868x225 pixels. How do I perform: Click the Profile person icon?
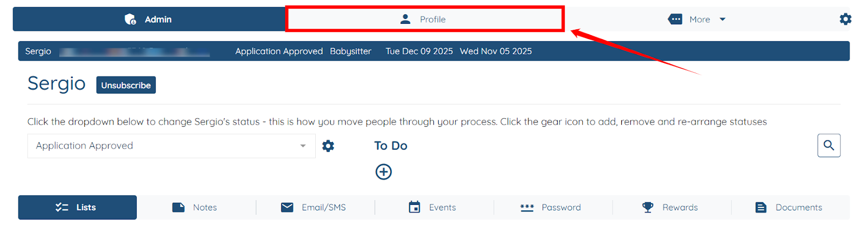click(405, 19)
